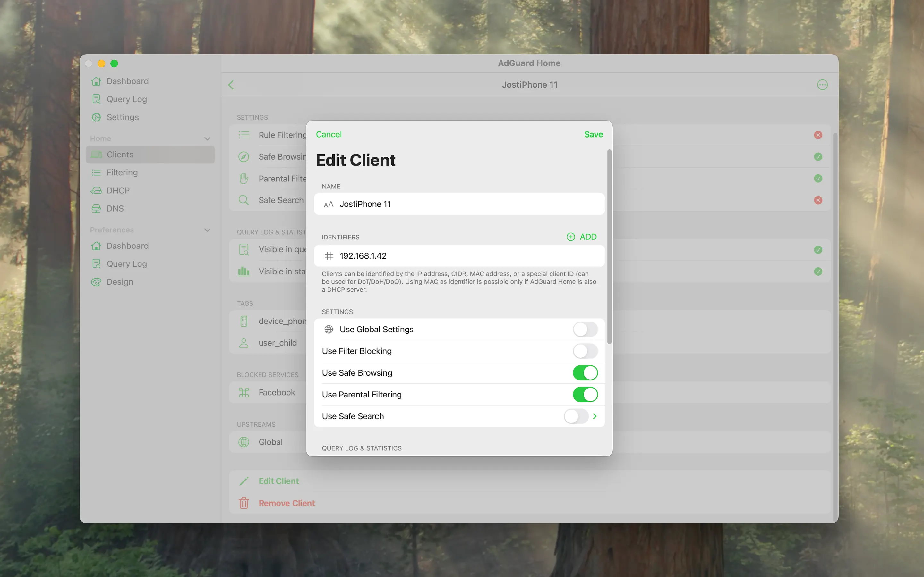Open the ellipsis more-options circle icon
The height and width of the screenshot is (577, 924).
[x=822, y=85]
